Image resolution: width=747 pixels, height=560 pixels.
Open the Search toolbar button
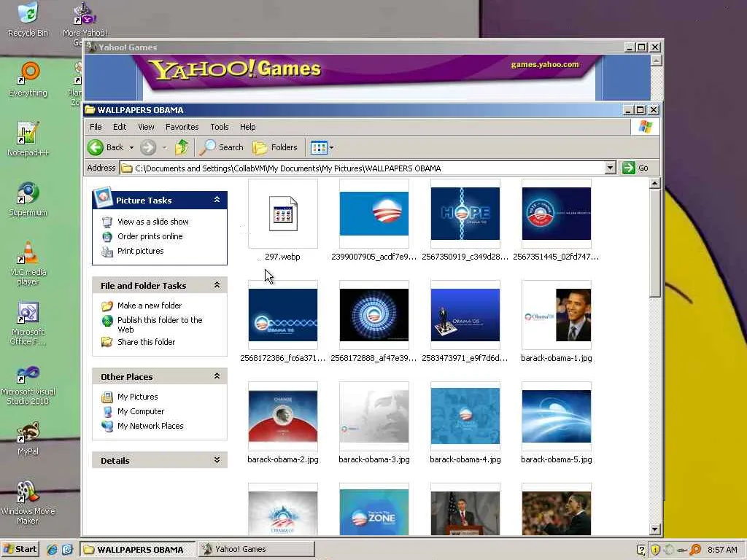pos(222,147)
